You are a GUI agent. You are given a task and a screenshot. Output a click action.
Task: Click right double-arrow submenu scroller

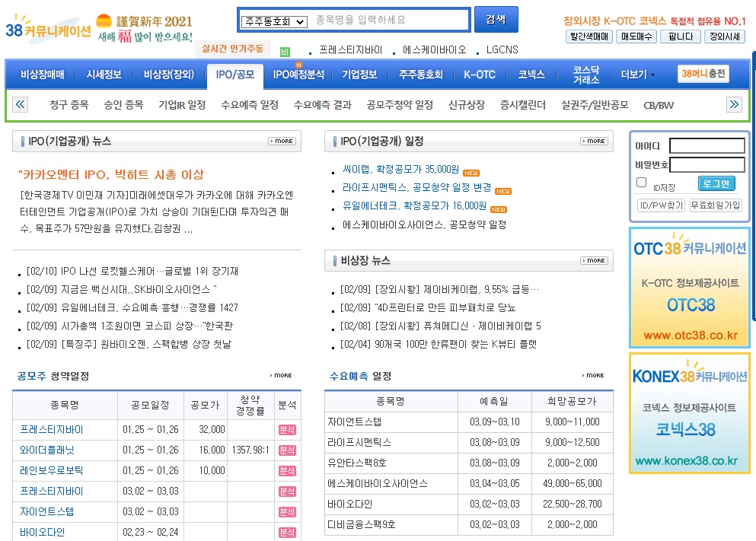(734, 104)
